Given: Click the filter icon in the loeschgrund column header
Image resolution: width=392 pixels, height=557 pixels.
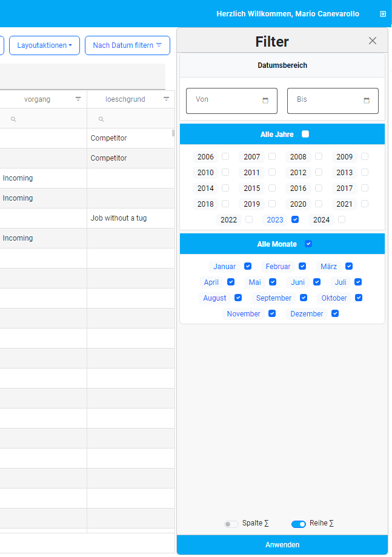Looking at the screenshot, I should (x=166, y=99).
